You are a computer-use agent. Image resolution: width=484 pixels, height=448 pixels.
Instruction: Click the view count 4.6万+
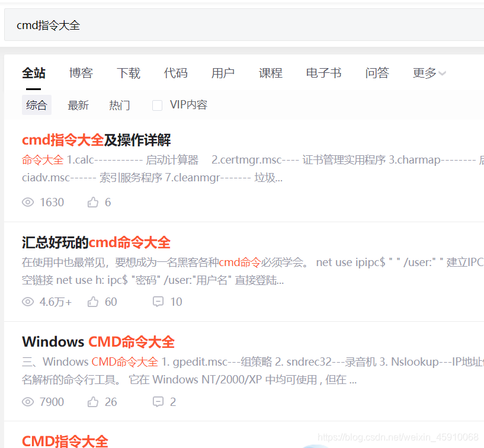click(x=56, y=302)
